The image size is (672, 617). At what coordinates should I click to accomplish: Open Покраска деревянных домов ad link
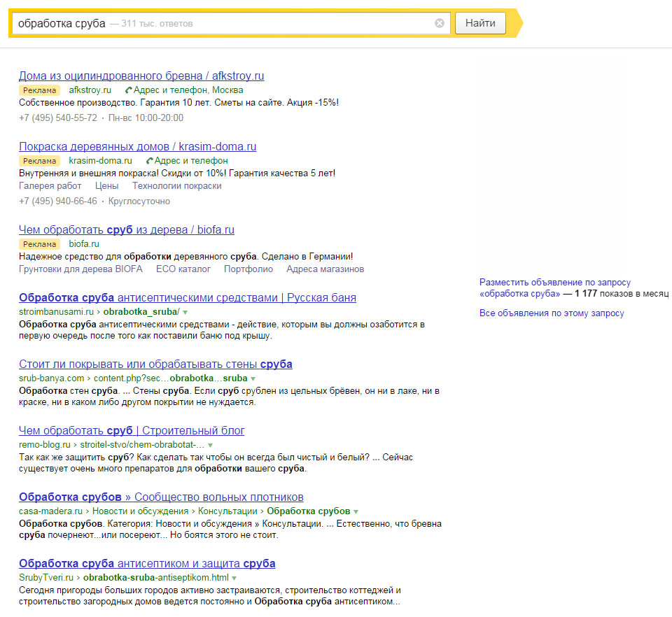(138, 146)
